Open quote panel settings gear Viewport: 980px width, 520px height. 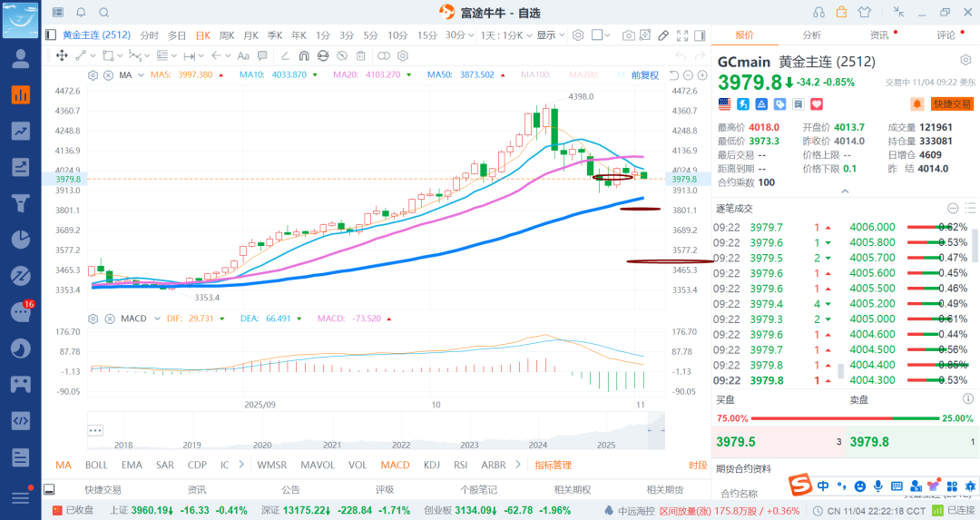pyautogui.click(x=965, y=60)
